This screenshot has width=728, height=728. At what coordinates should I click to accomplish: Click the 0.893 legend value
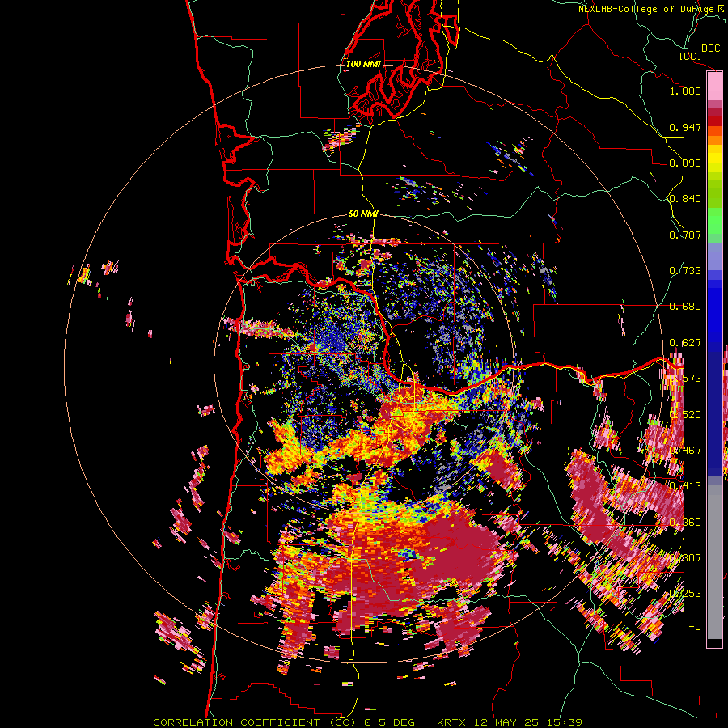(x=685, y=163)
